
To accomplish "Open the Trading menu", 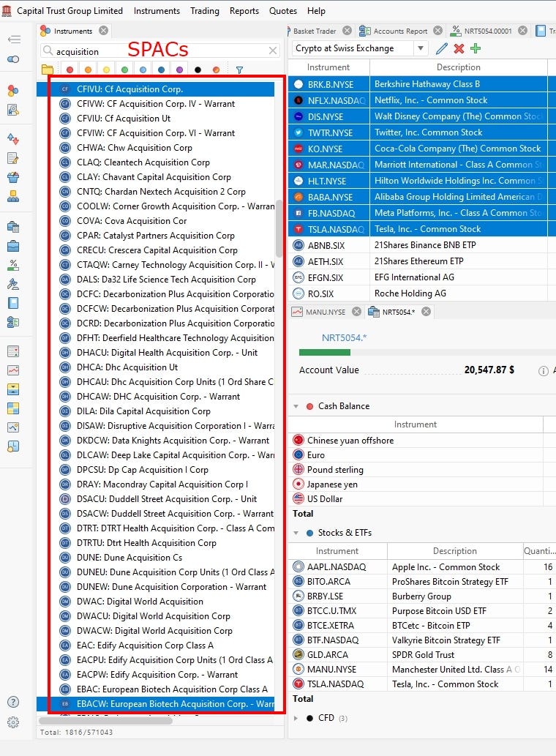I will coord(205,10).
